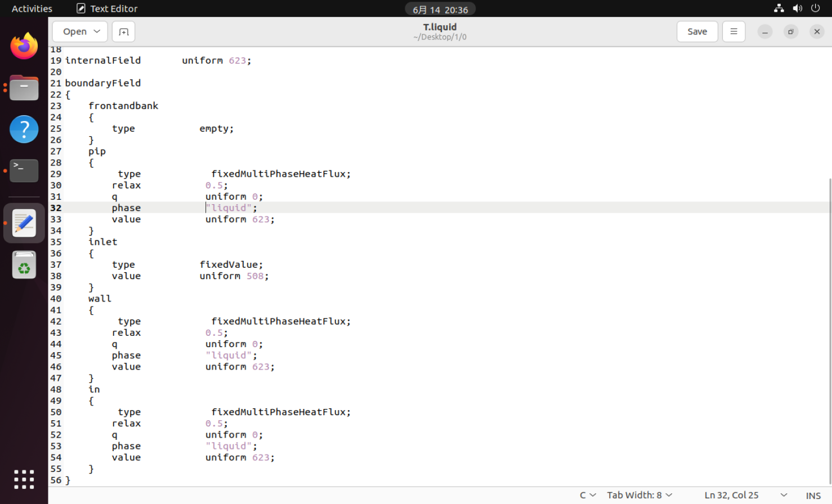Click phase on line 53
Viewport: 832px width, 504px height.
point(126,446)
